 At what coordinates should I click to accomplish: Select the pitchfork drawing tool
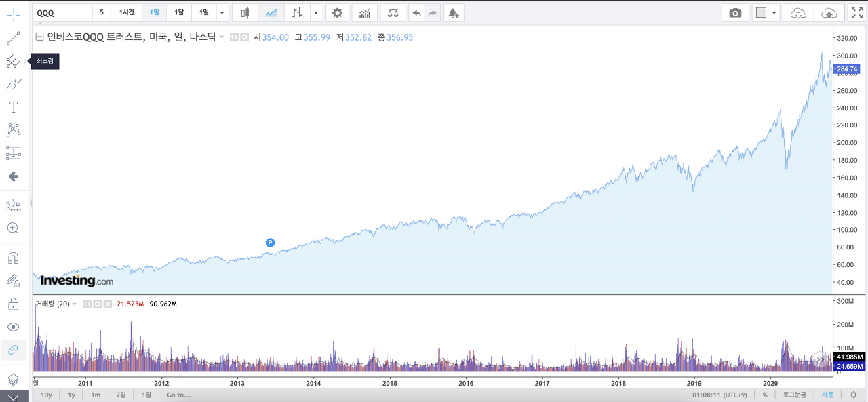click(13, 62)
